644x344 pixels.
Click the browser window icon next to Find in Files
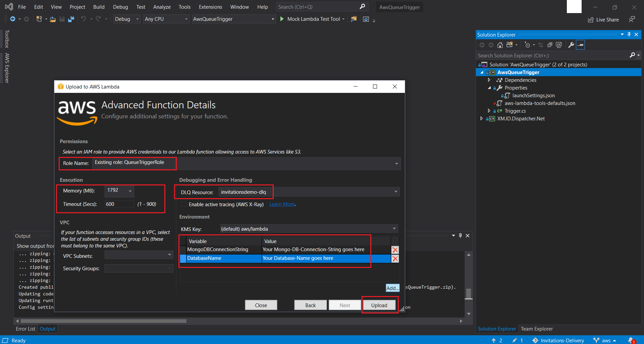pyautogui.click(x=366, y=19)
